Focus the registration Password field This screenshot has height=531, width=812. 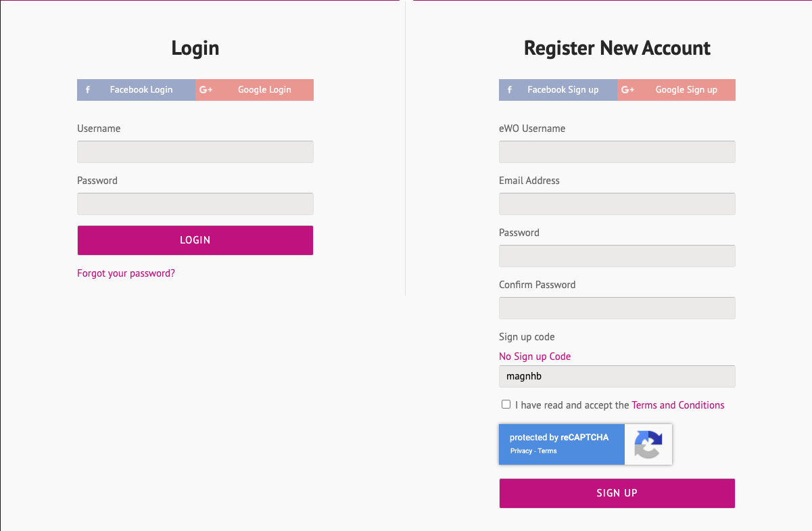[617, 256]
